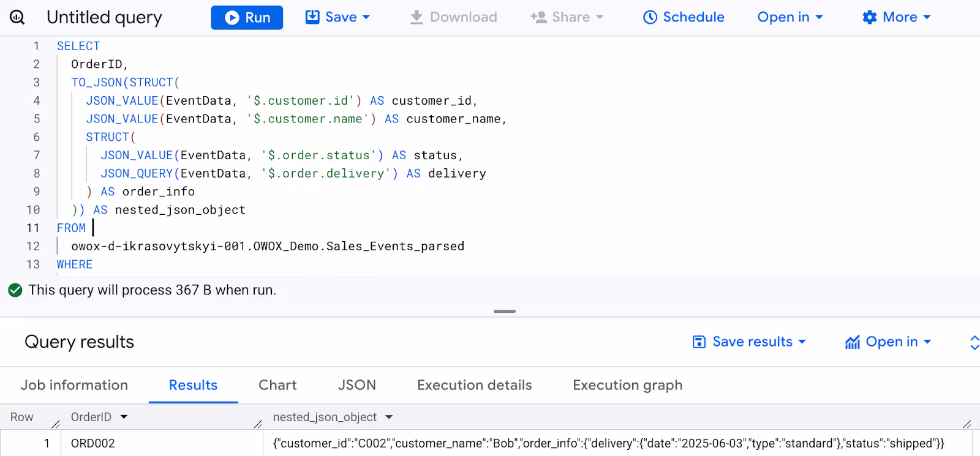The height and width of the screenshot is (456, 980).
Task: Open the OrderID column dropdown arrow
Action: 124,417
